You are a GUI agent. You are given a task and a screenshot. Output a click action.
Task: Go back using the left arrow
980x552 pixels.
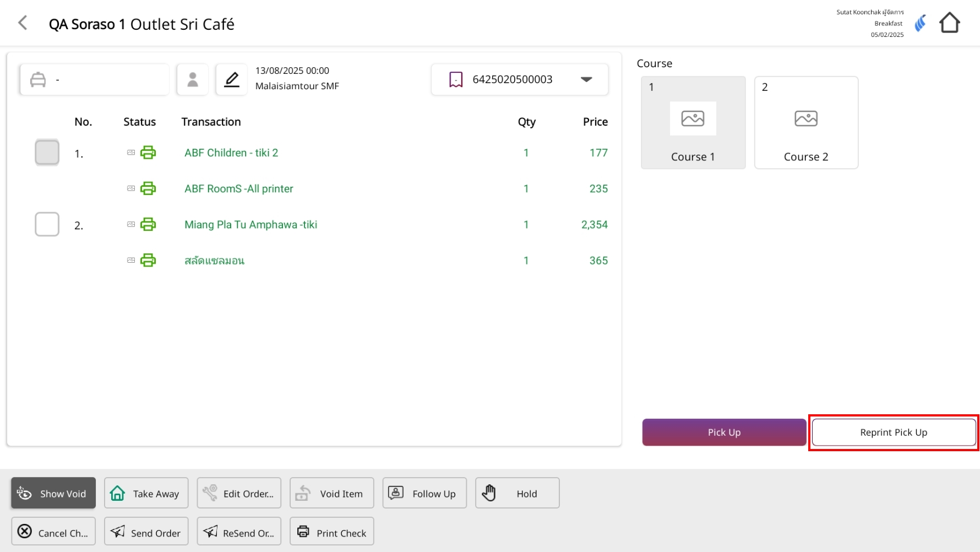tap(23, 23)
